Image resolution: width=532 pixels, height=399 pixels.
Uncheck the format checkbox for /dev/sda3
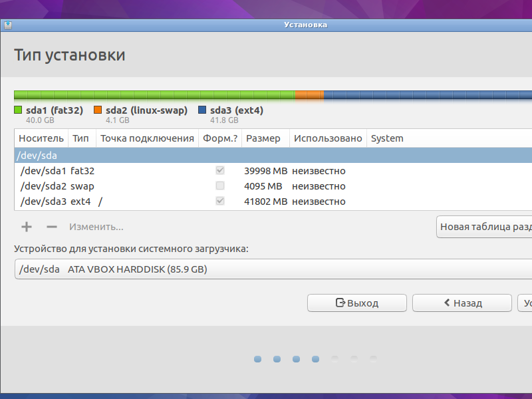(x=219, y=201)
